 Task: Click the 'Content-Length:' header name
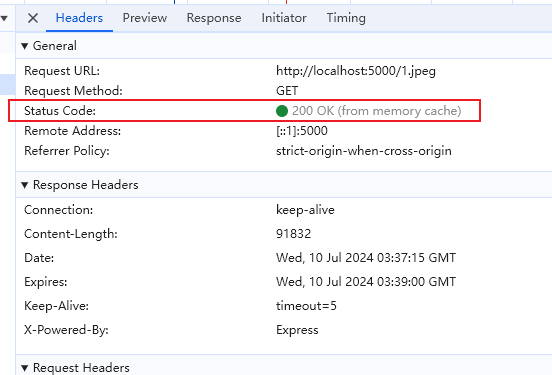pyautogui.click(x=71, y=234)
